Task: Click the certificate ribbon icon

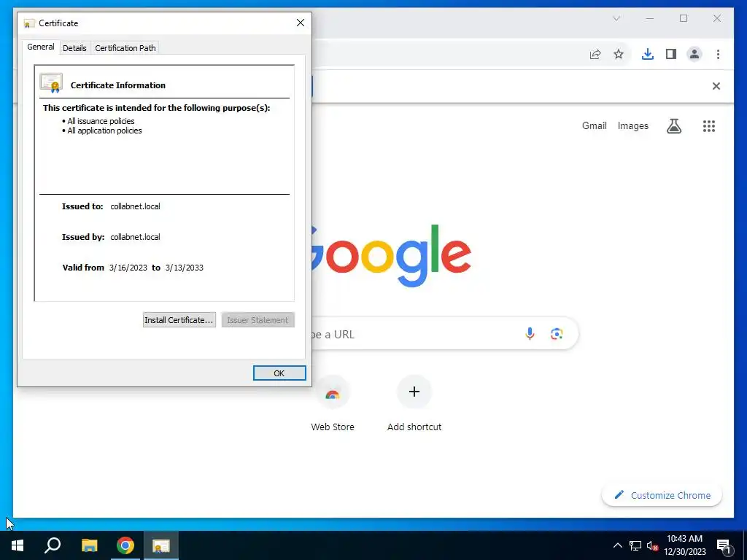Action: [52, 83]
